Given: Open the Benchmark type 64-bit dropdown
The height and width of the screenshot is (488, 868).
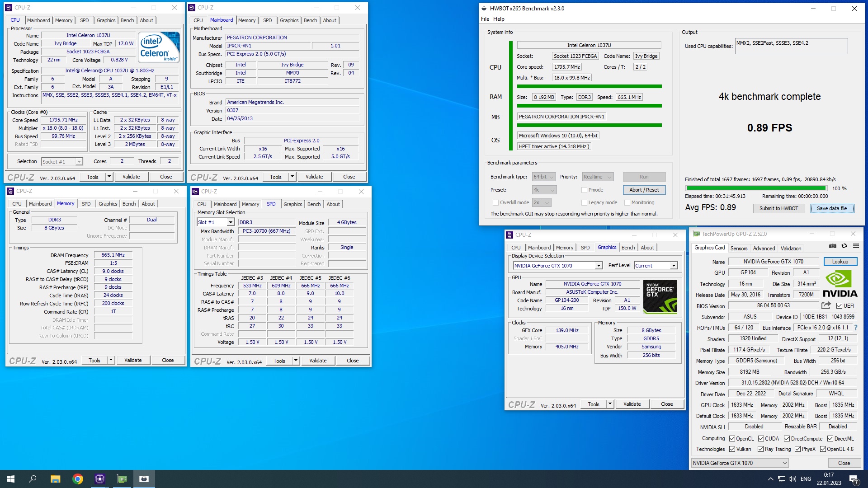Looking at the screenshot, I should 543,177.
